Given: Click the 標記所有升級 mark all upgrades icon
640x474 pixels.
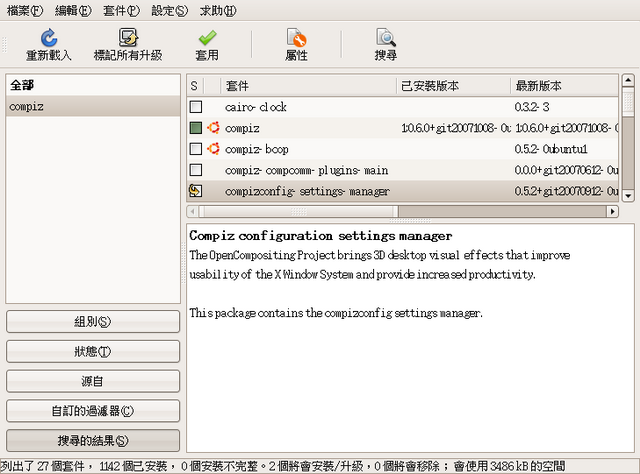Looking at the screenshot, I should pos(128,38).
